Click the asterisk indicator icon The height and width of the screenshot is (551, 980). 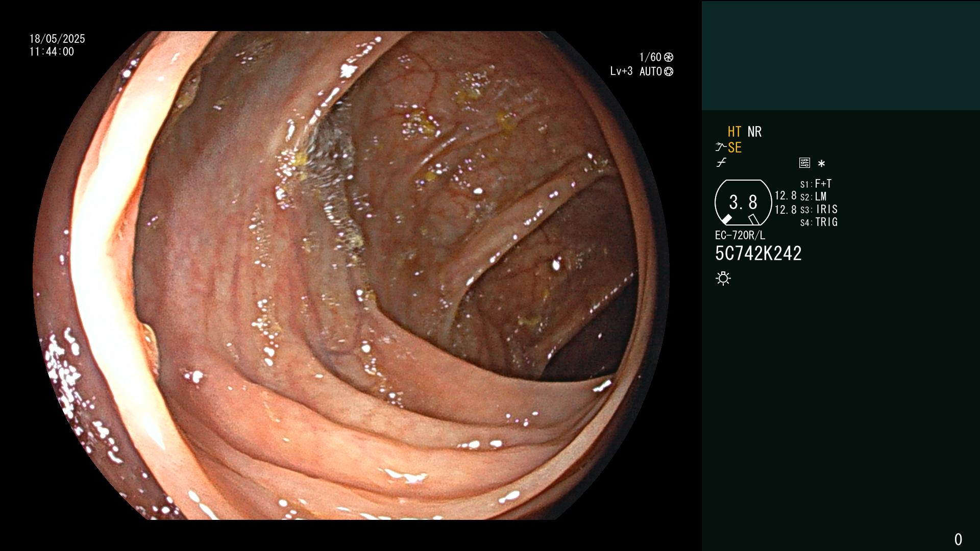821,163
